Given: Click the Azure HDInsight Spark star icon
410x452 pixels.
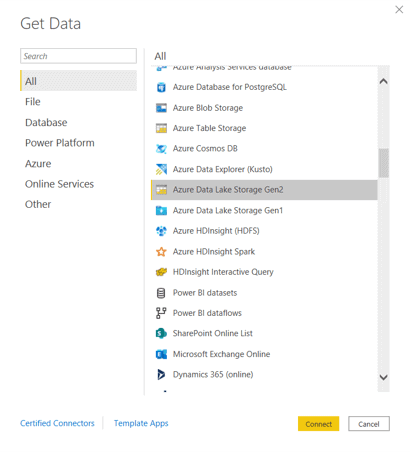Looking at the screenshot, I should [x=161, y=252].
